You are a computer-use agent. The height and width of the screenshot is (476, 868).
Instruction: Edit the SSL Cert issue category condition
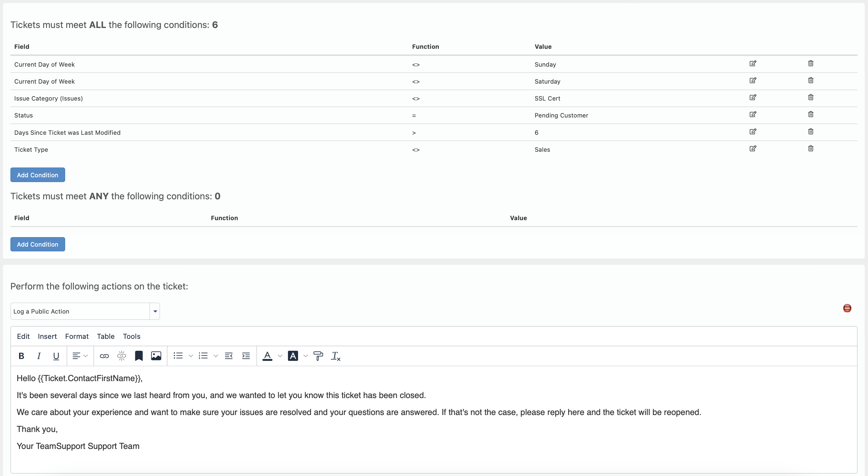(753, 97)
